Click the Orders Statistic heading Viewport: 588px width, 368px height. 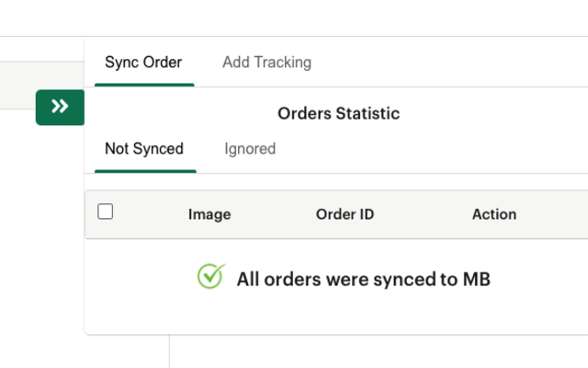pyautogui.click(x=338, y=114)
